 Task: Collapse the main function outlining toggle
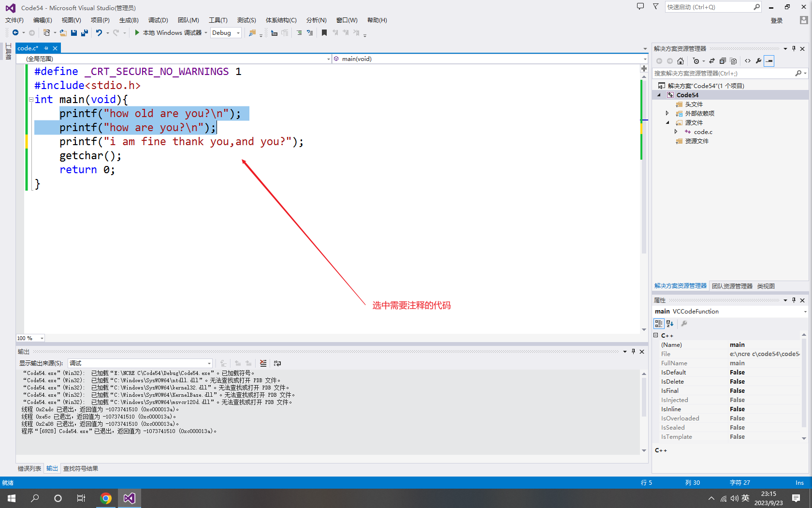click(x=31, y=100)
